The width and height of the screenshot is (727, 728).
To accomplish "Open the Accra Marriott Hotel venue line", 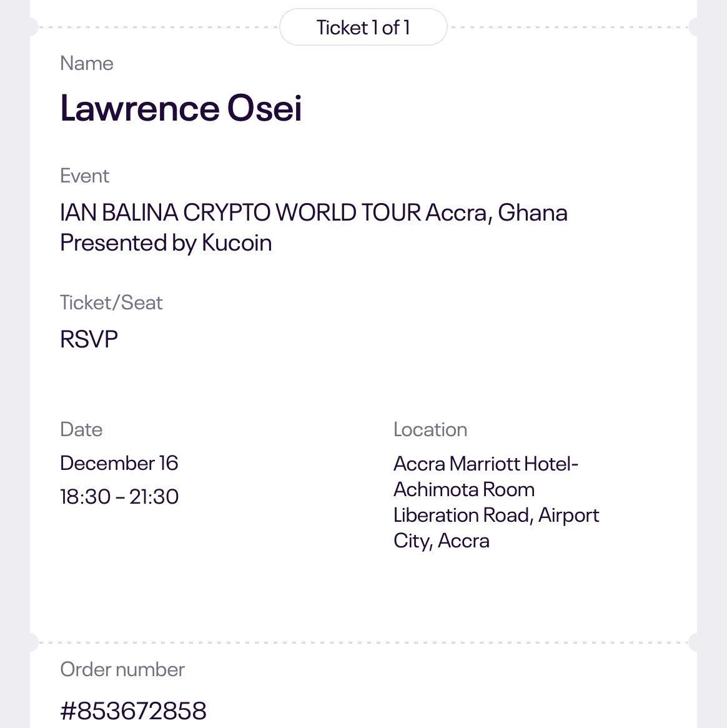I will pos(486,464).
